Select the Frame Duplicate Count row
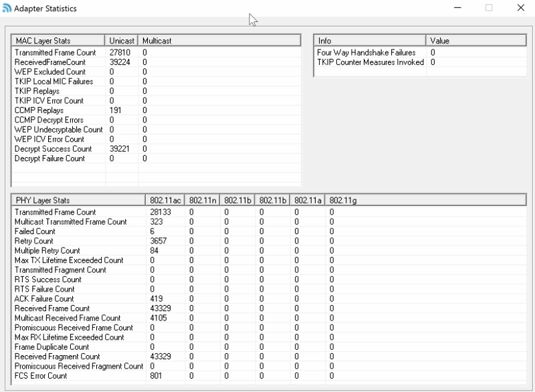The image size is (535, 392). click(269, 347)
